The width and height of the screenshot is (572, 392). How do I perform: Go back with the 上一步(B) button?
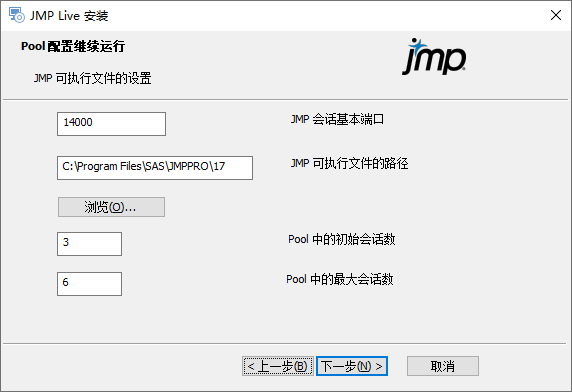pos(278,366)
